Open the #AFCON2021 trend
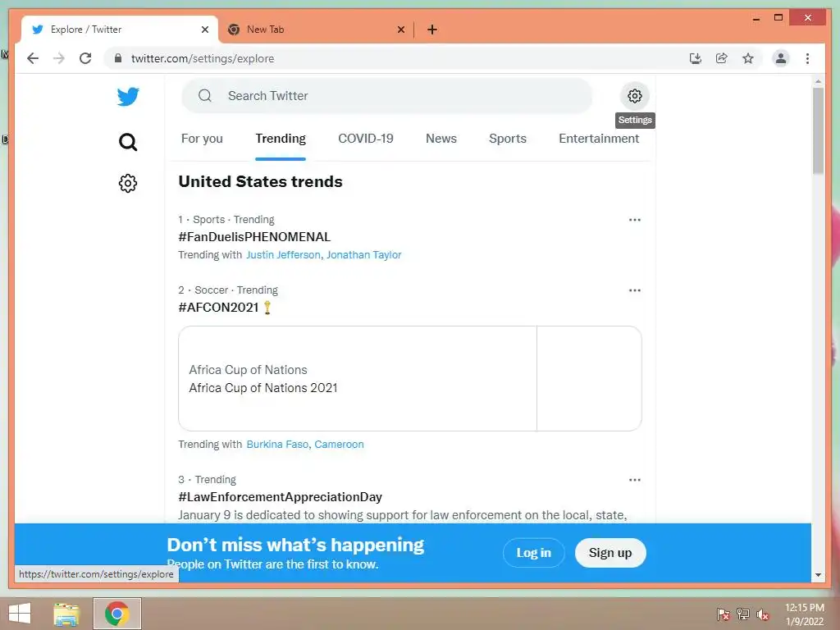The width and height of the screenshot is (840, 630). [x=218, y=308]
